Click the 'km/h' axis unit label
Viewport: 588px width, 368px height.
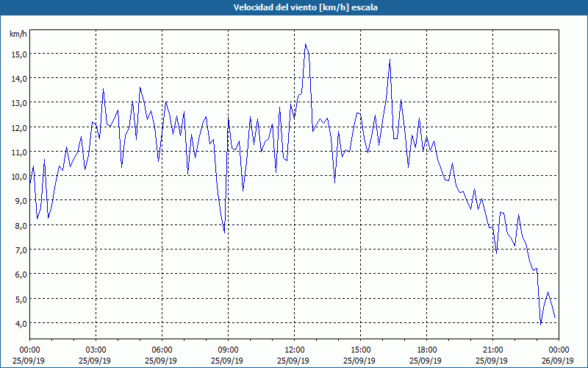[18, 34]
